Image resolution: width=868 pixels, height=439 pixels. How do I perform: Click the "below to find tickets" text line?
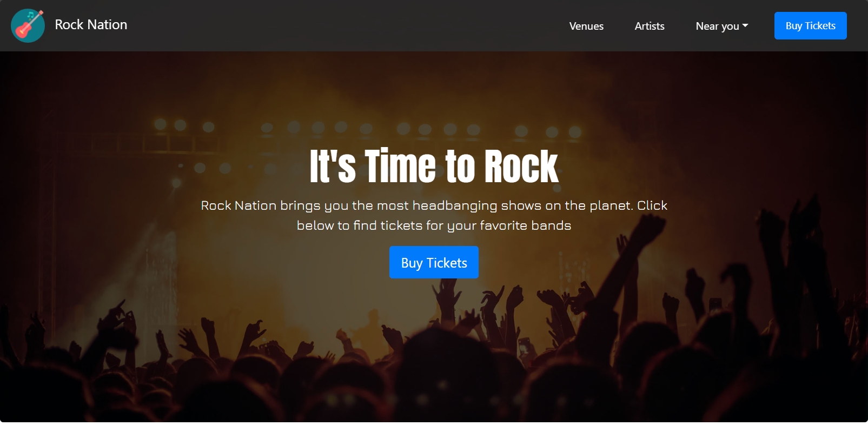(x=434, y=225)
